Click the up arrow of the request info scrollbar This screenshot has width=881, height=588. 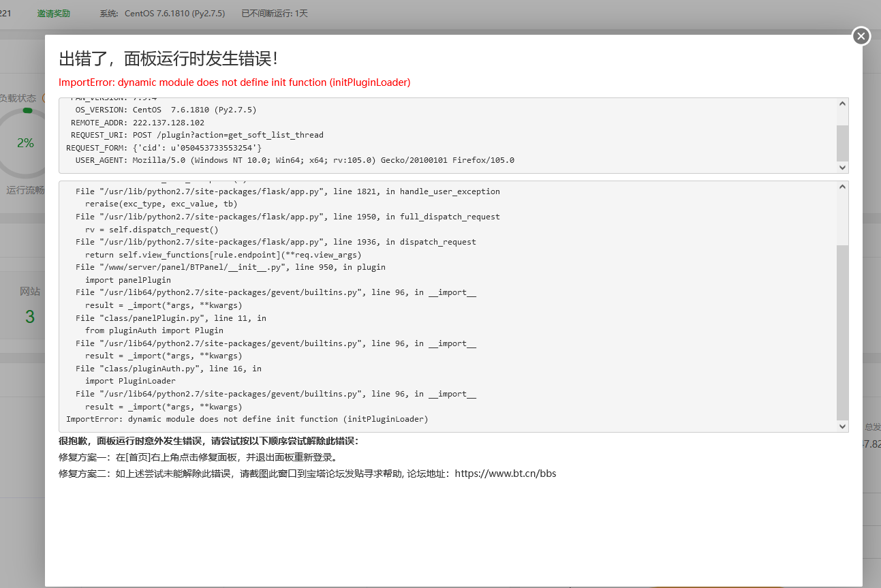843,104
